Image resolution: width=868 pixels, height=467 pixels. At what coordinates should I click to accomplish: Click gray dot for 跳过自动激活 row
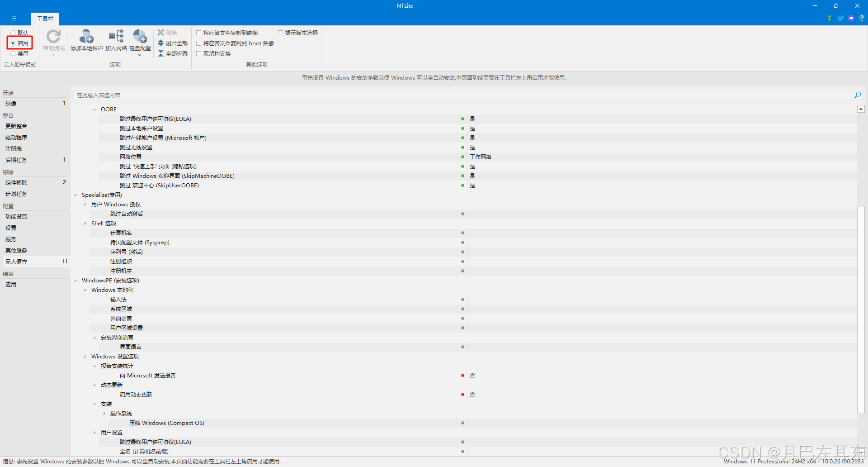[462, 214]
